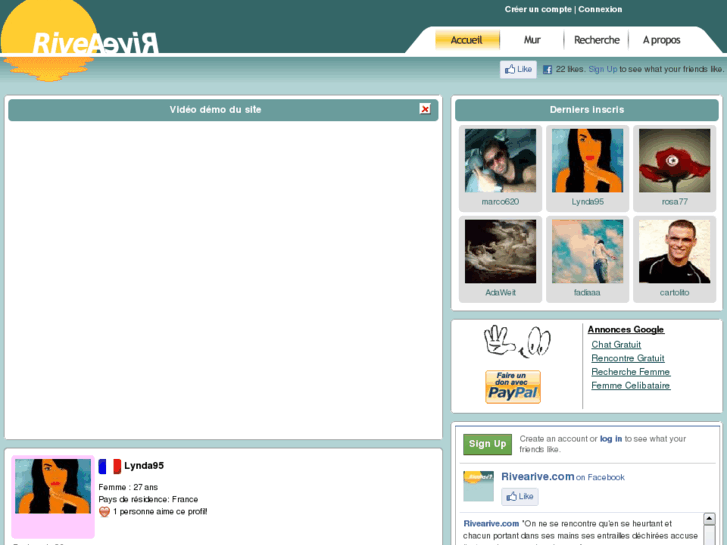Viewport: 727px width, 545px height.
Task: Open Lynda95's thumbnail in Derniers inscrits
Action: point(587,160)
